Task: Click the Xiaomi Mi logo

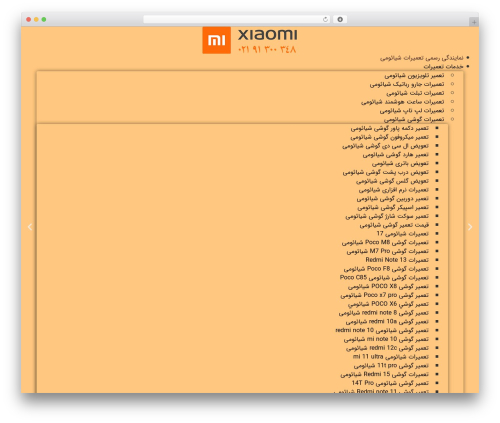Action: [x=216, y=40]
